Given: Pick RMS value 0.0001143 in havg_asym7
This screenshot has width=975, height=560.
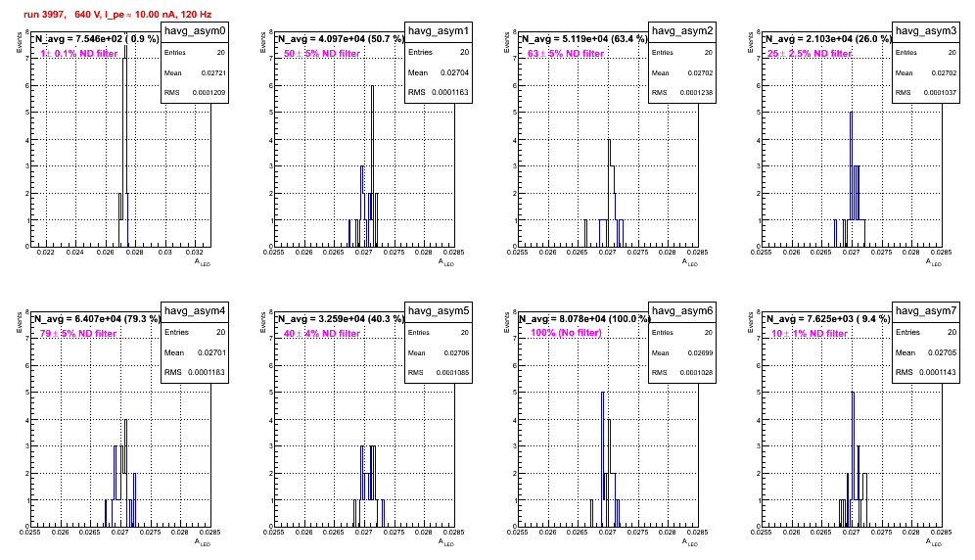Looking at the screenshot, I should click(938, 372).
